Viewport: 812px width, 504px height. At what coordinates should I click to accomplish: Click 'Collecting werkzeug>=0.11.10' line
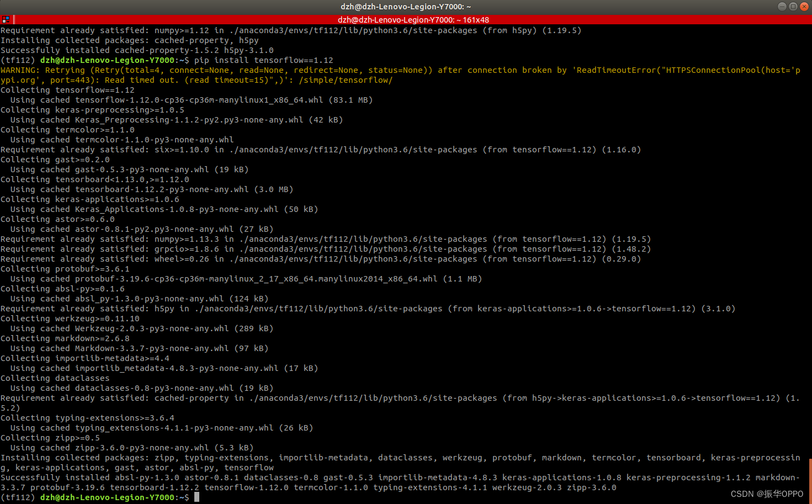(70, 319)
